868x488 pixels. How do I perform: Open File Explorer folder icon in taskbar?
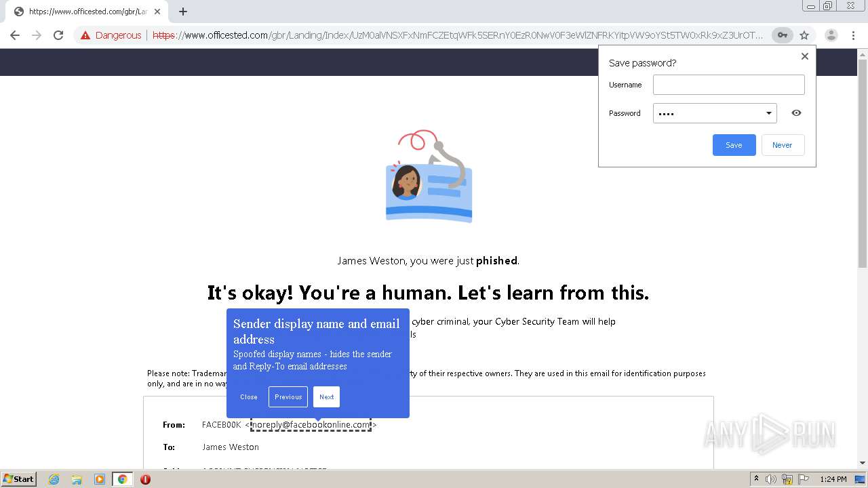coord(77,479)
